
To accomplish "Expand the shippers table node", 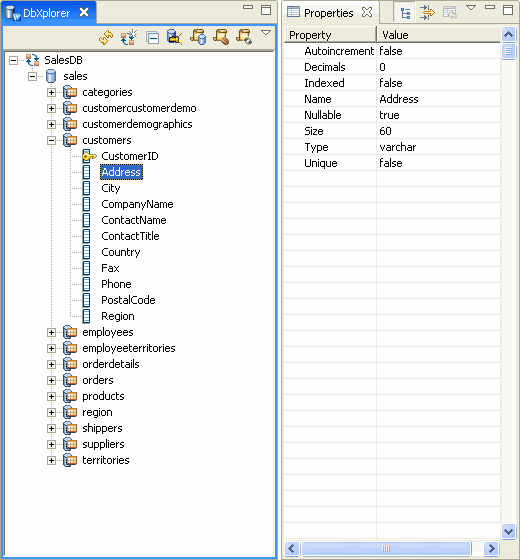I will (51, 429).
